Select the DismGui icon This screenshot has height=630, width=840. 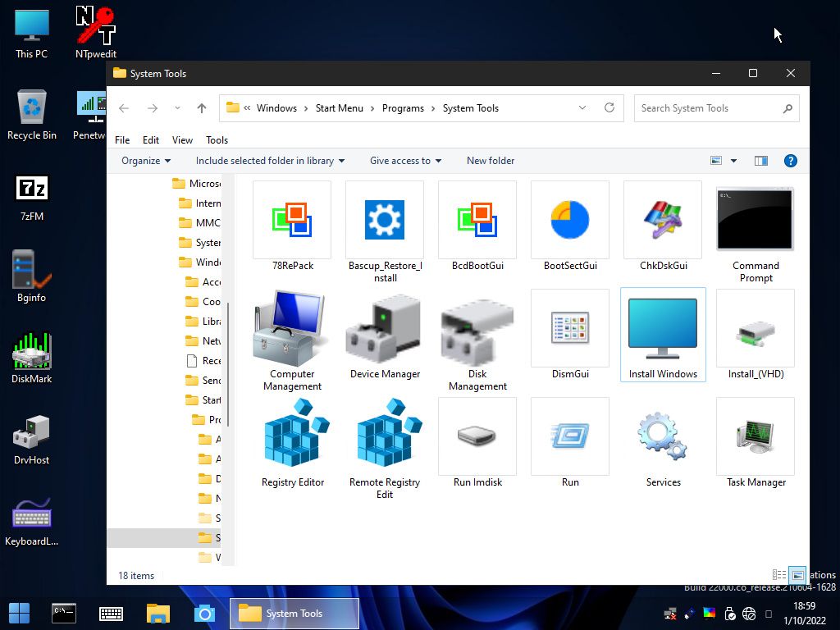[x=570, y=335]
